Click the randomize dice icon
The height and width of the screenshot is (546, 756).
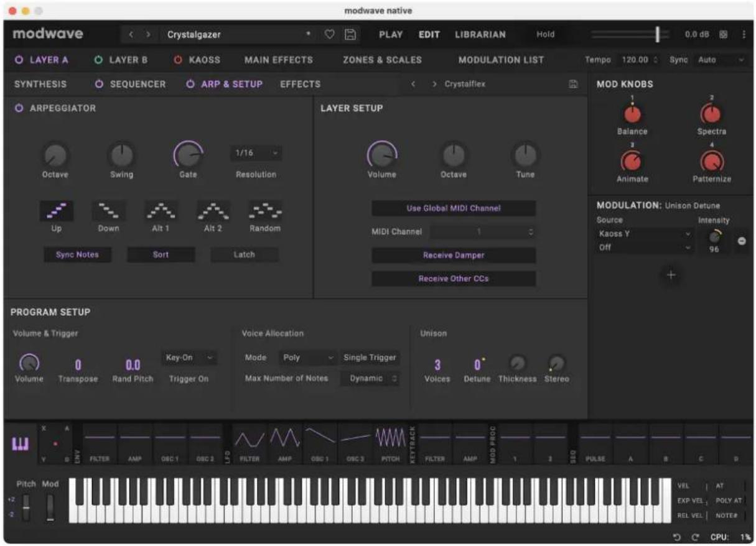point(724,35)
